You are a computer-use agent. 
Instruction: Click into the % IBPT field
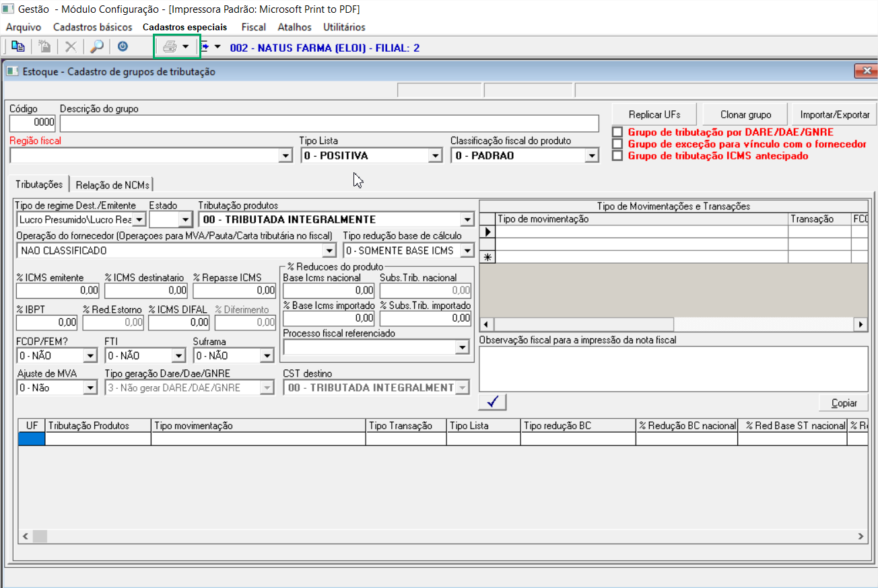coord(46,323)
